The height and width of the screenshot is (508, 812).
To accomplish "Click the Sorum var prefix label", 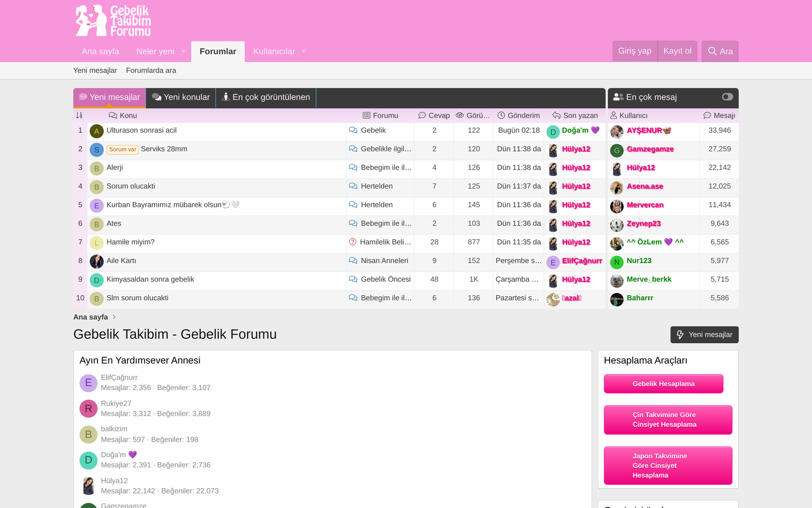I will click(x=122, y=150).
